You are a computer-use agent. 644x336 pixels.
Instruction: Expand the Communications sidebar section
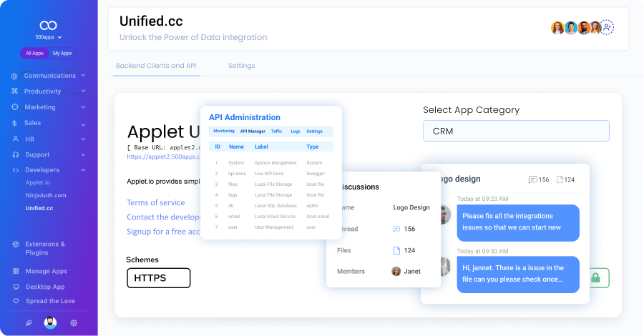click(49, 75)
